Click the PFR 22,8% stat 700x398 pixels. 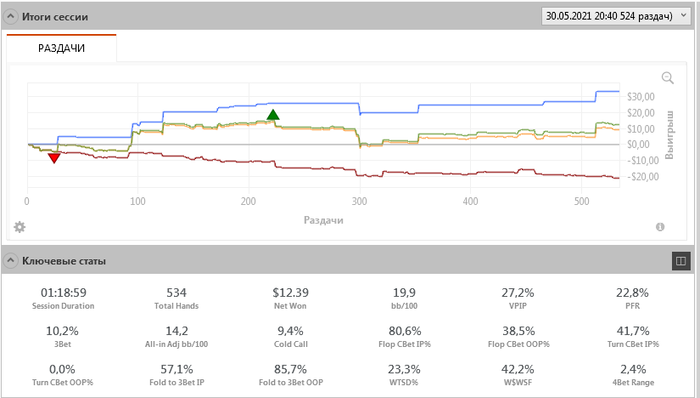[x=633, y=298]
